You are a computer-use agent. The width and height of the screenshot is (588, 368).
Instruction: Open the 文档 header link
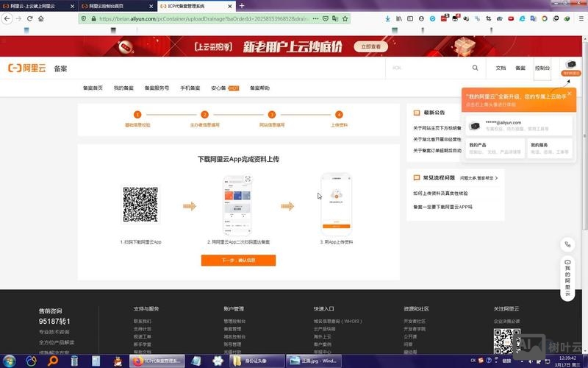(501, 68)
